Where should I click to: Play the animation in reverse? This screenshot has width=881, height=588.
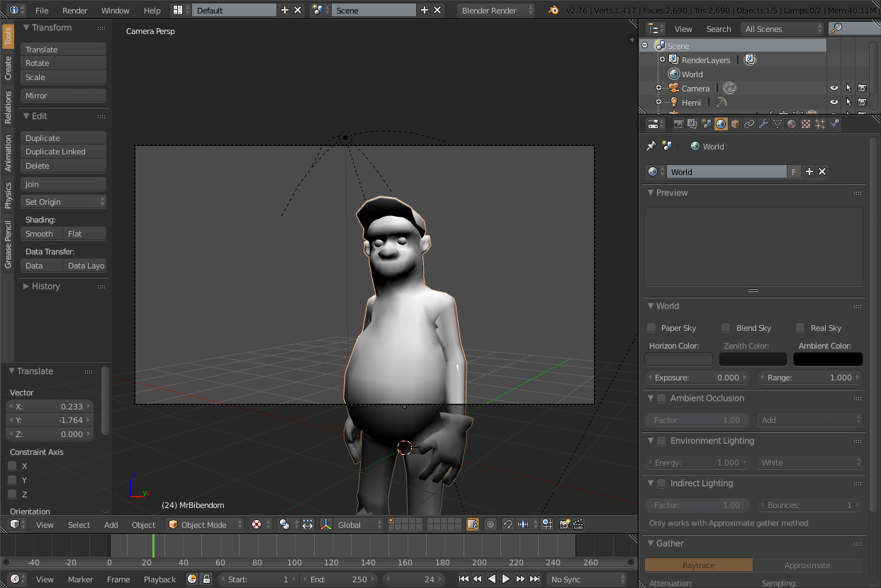coord(492,579)
